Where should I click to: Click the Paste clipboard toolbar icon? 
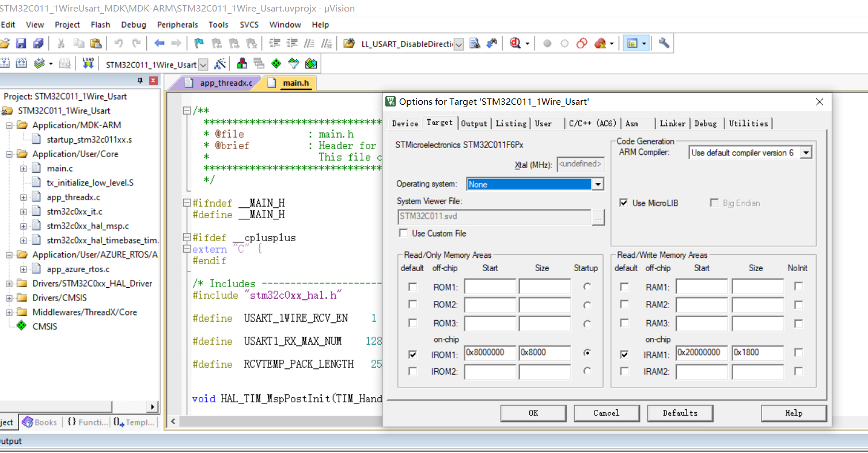point(96,43)
